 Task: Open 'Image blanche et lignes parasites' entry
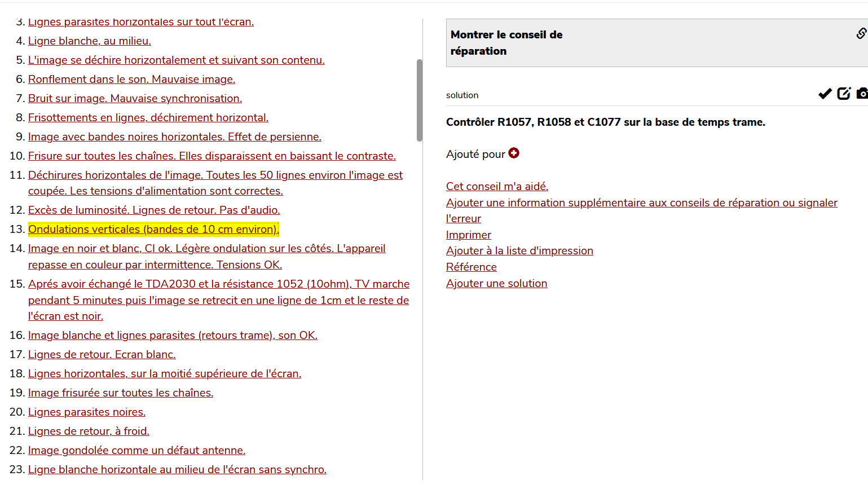[x=173, y=335]
